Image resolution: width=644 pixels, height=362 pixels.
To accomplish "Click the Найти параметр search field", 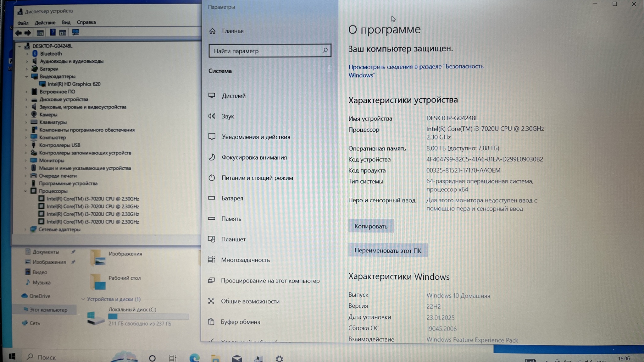I will click(266, 51).
